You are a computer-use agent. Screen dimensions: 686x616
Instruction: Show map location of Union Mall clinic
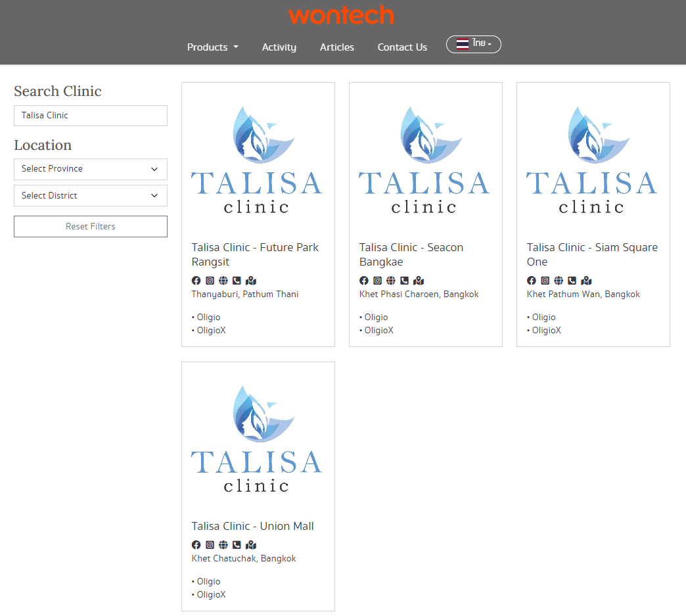tap(251, 544)
